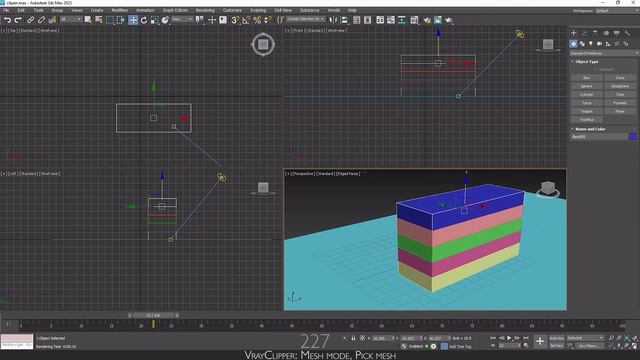The image size is (640, 360).
Task: Toggle the 3D Snaps button
Action: pyautogui.click(x=235, y=20)
